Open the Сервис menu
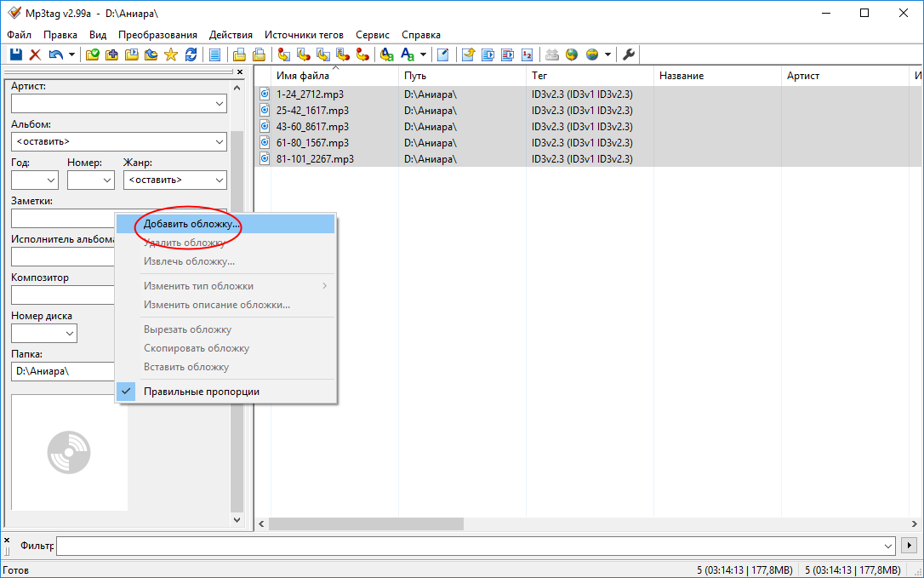The width and height of the screenshot is (924, 578). (x=373, y=35)
